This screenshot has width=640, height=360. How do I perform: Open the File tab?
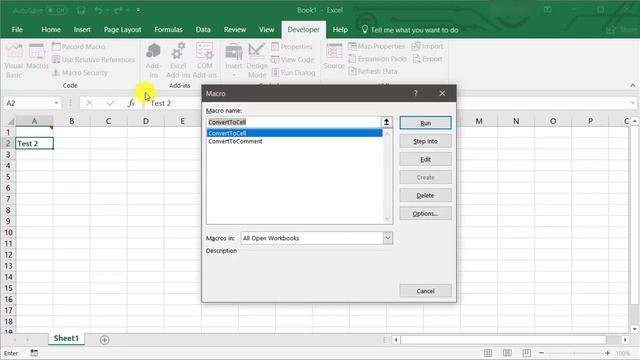pyautogui.click(x=17, y=29)
